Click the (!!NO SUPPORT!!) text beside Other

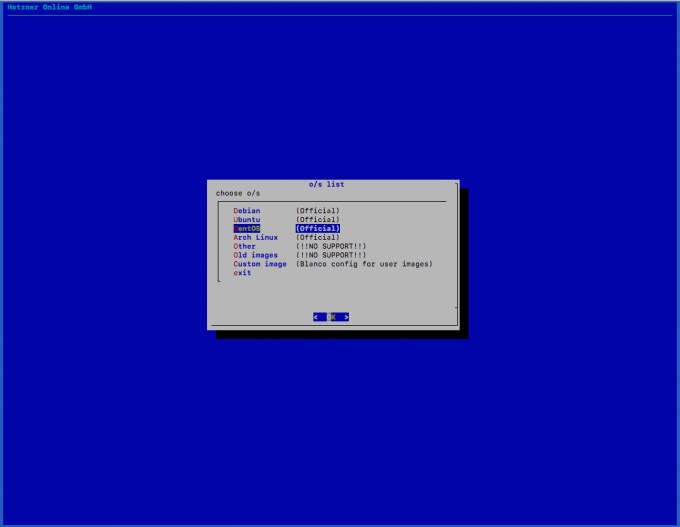(330, 246)
